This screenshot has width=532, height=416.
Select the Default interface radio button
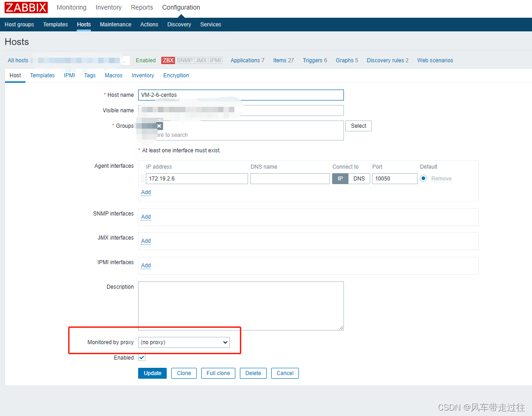coord(423,178)
